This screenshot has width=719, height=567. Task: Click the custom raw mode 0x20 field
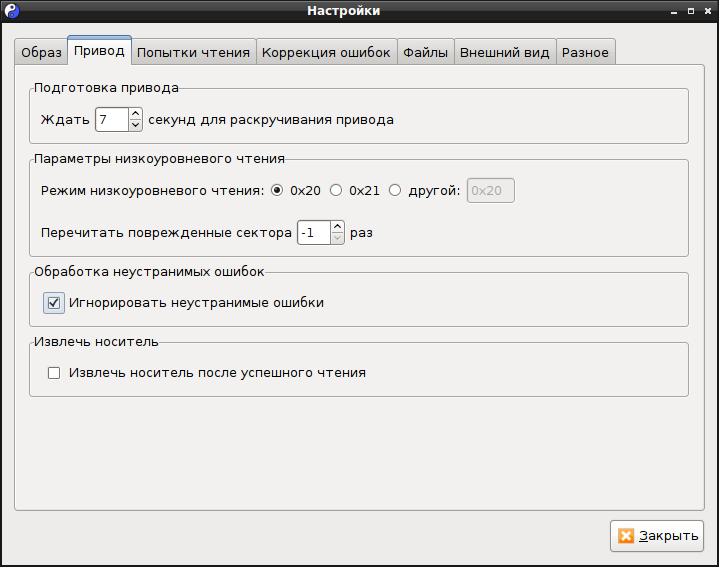pos(491,190)
